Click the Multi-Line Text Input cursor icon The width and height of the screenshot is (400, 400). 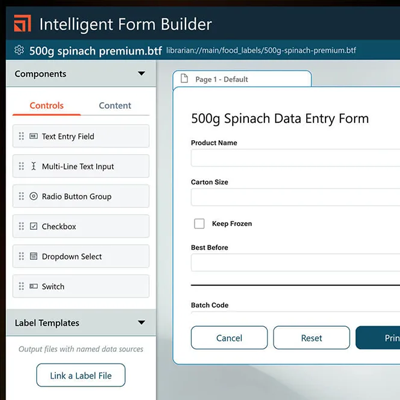pos(34,166)
